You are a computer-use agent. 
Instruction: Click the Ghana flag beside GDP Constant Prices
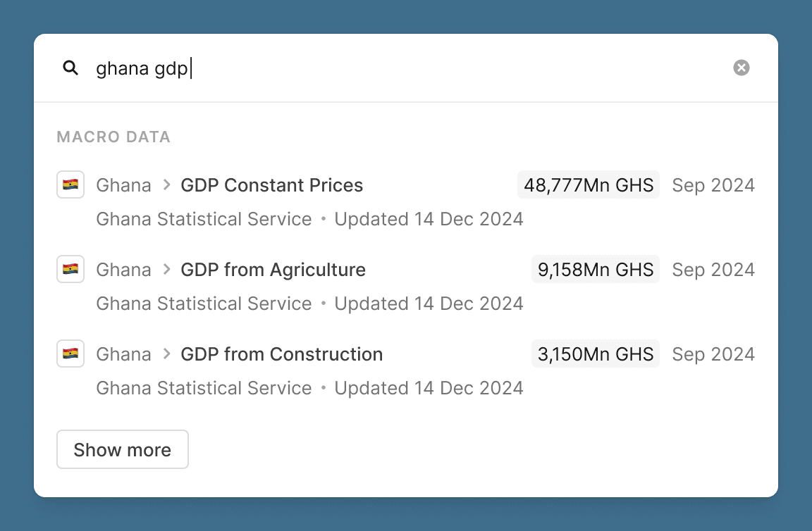coord(70,185)
